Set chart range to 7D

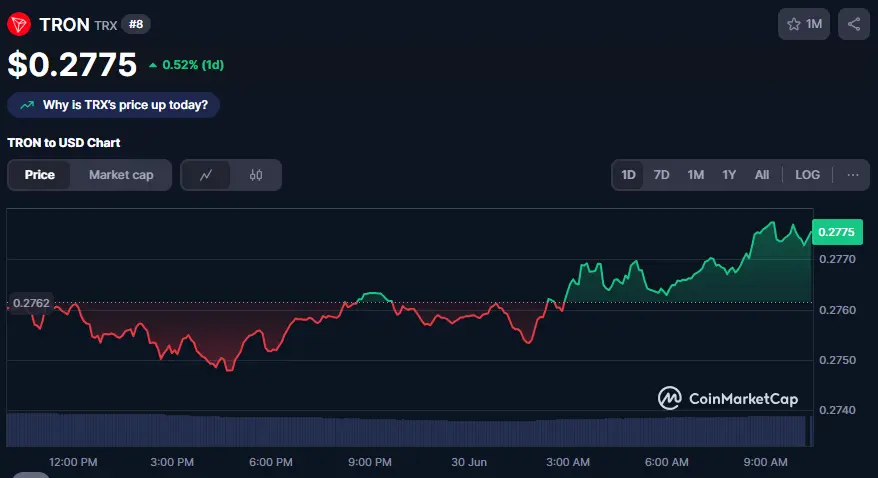(661, 175)
